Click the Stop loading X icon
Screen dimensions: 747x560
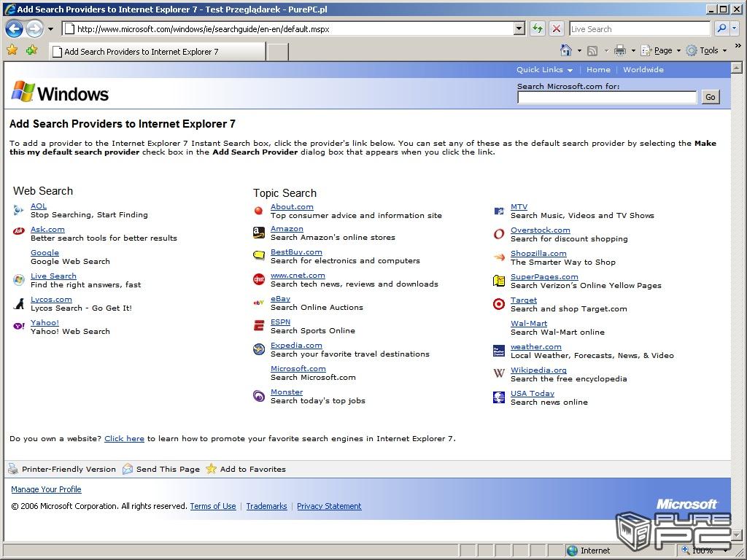coord(556,28)
